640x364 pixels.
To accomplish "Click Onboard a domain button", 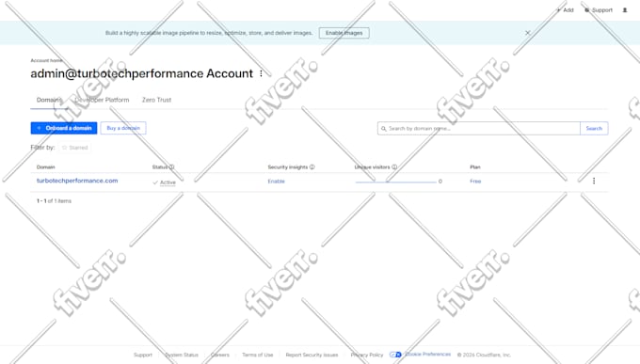I will coord(64,128).
